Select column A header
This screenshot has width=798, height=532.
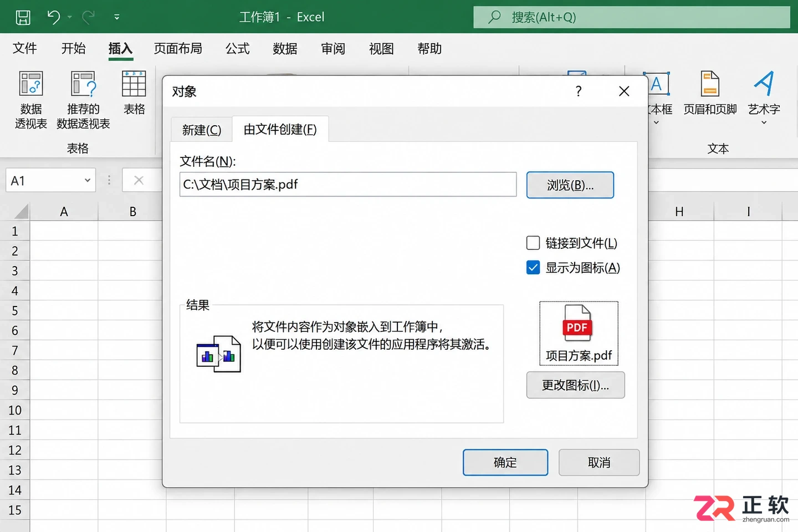64,212
